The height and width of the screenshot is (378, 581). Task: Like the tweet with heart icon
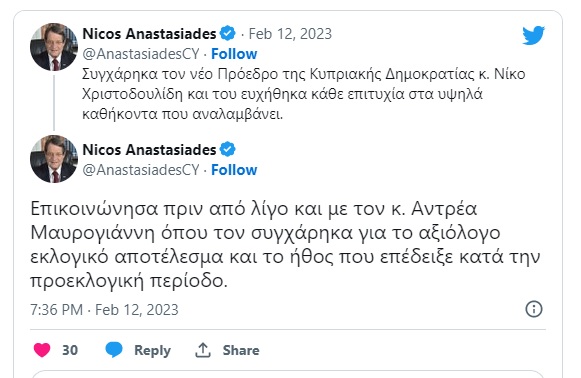tap(42, 350)
